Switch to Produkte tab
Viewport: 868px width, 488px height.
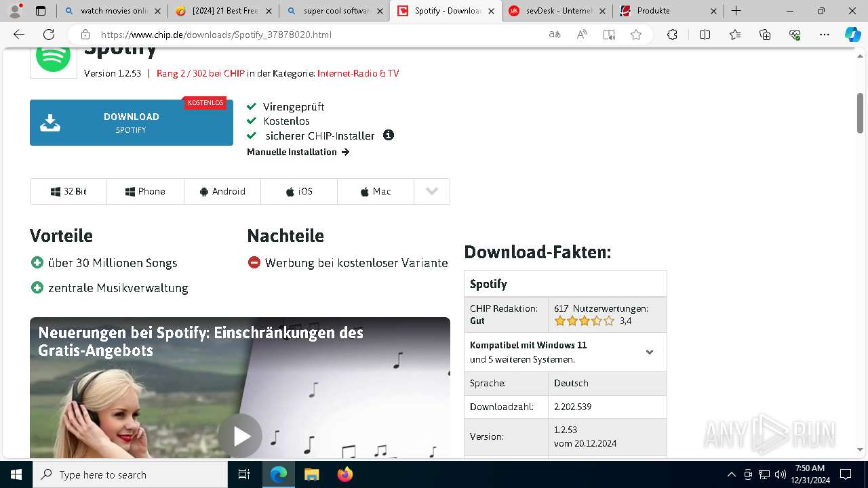click(x=668, y=11)
